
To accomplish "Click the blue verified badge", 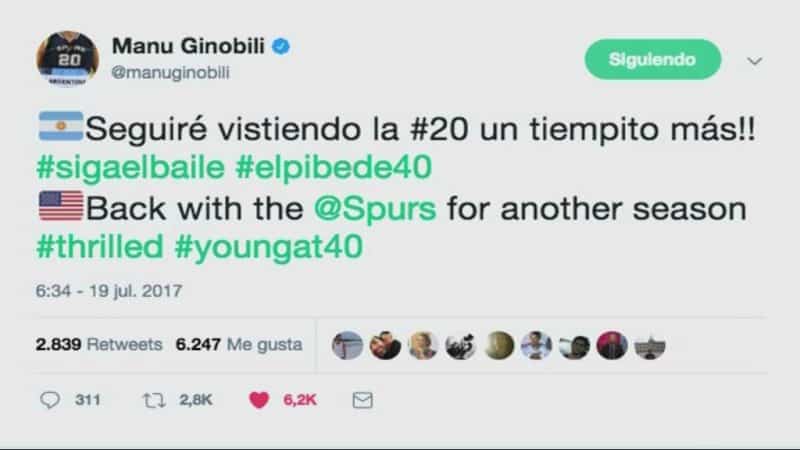I will click(x=281, y=46).
